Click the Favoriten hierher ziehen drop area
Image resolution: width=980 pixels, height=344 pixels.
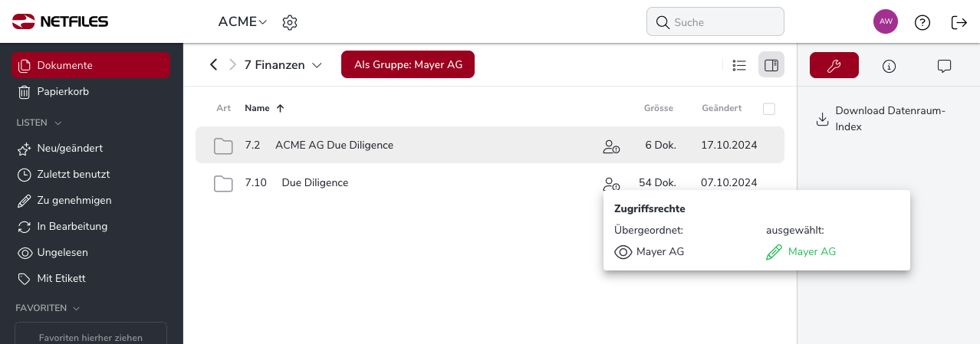coord(90,334)
